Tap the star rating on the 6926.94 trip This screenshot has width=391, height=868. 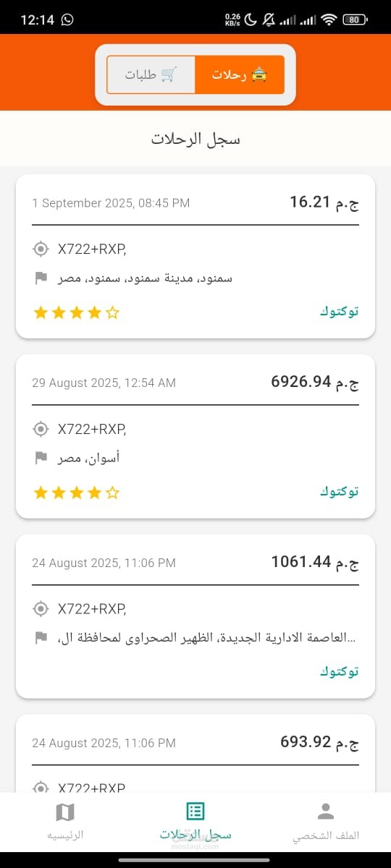point(76,493)
